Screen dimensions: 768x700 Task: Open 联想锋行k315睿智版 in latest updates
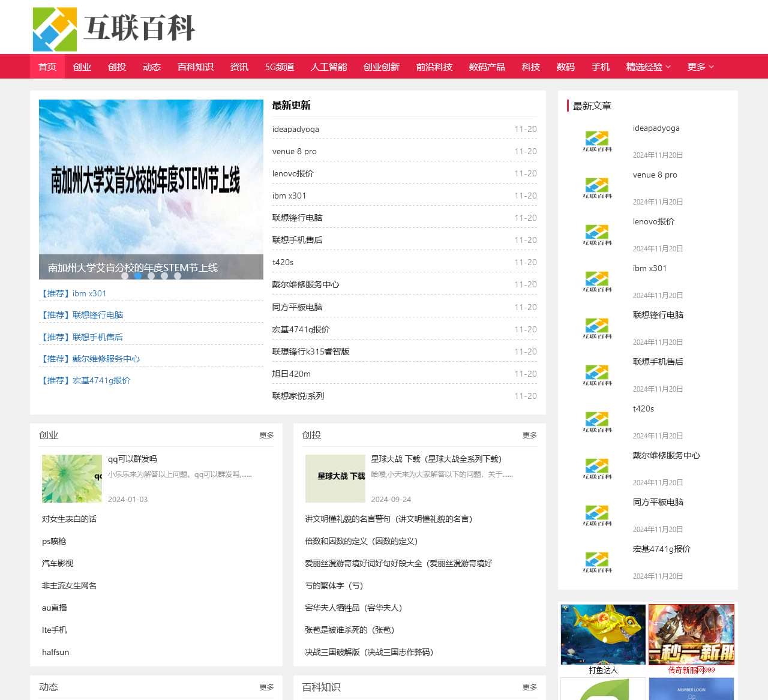311,351
